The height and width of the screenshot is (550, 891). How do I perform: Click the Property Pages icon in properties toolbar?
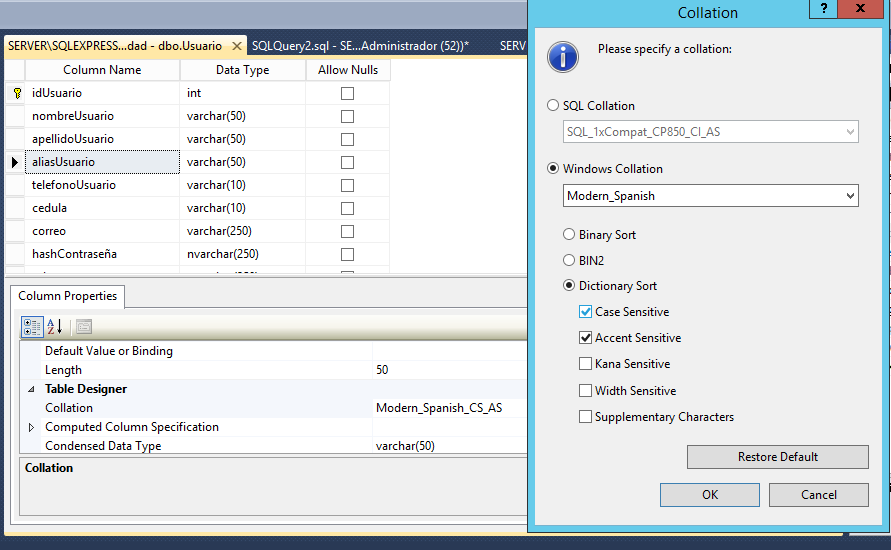click(83, 326)
